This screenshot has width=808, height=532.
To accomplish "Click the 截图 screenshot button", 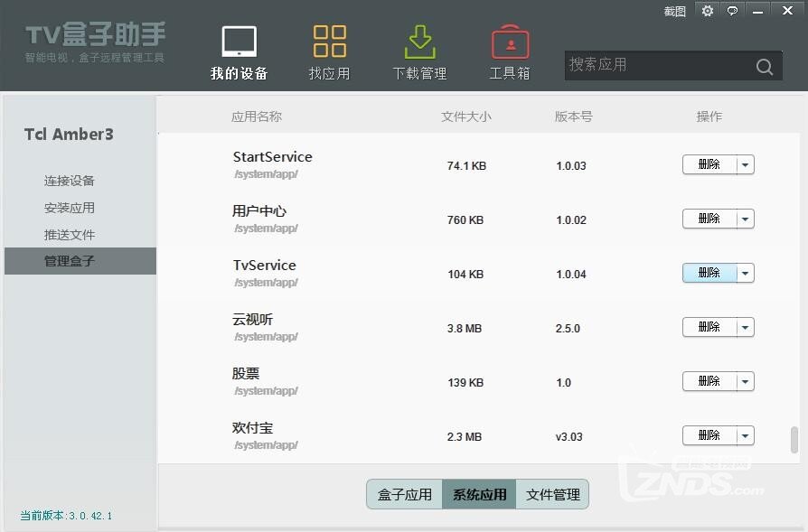I will [x=674, y=11].
